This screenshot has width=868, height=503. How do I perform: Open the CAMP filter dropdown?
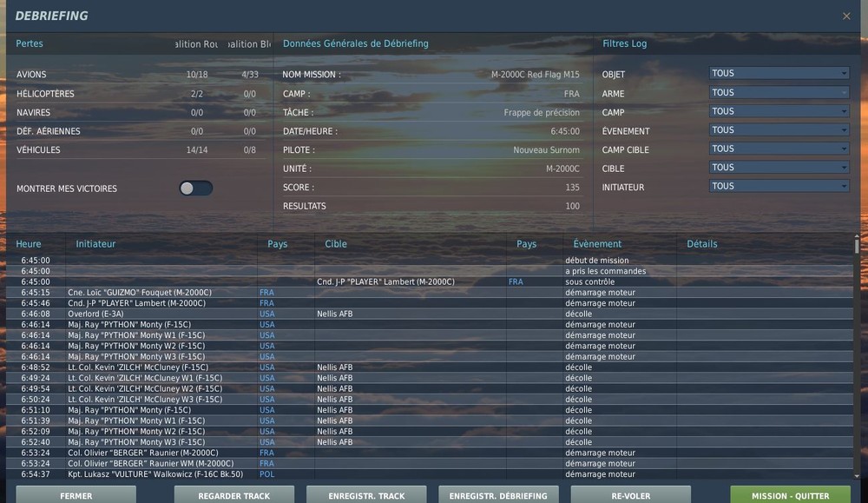[x=779, y=112]
